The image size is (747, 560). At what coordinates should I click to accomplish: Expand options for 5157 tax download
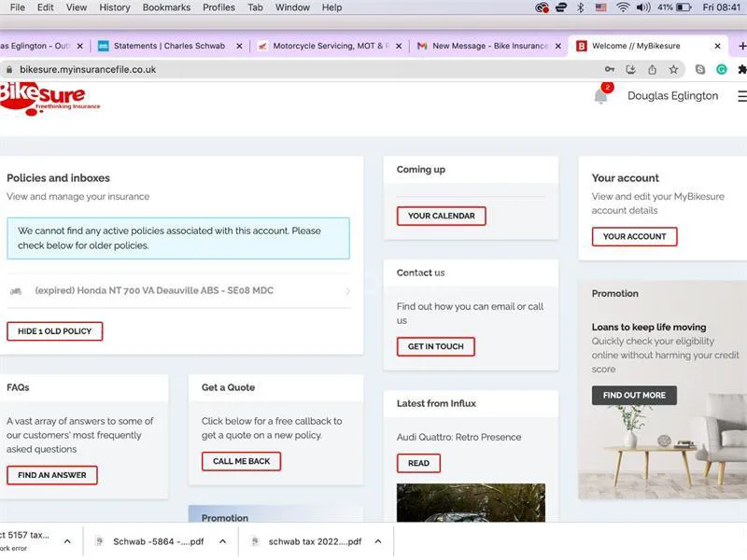click(67, 541)
